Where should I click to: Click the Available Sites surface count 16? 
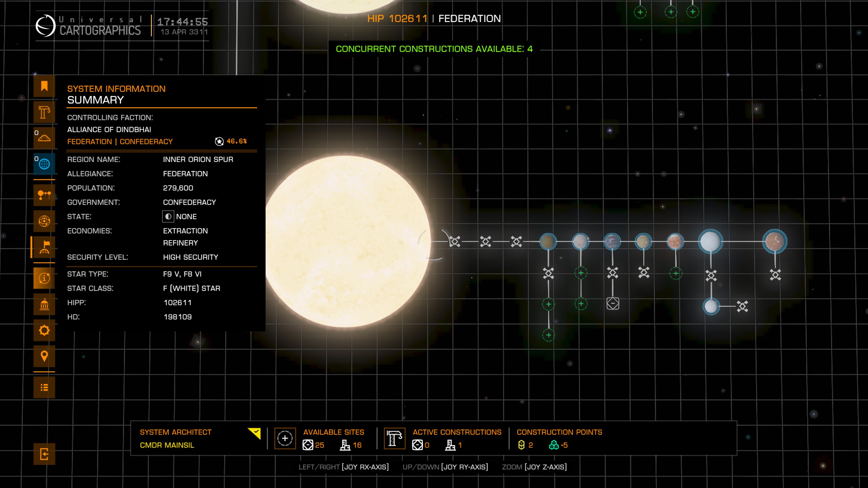point(357,445)
